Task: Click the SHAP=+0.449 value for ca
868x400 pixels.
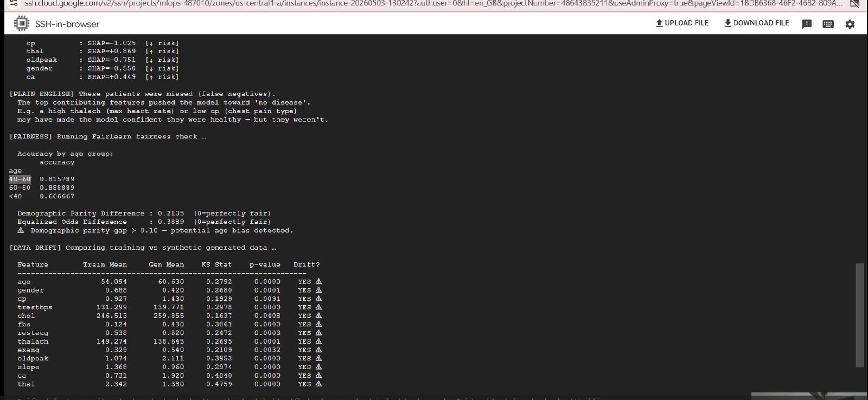Action: coord(112,78)
